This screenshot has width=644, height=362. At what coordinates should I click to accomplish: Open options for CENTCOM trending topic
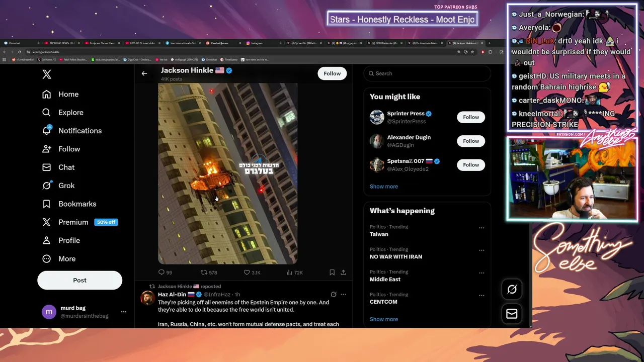point(481,296)
